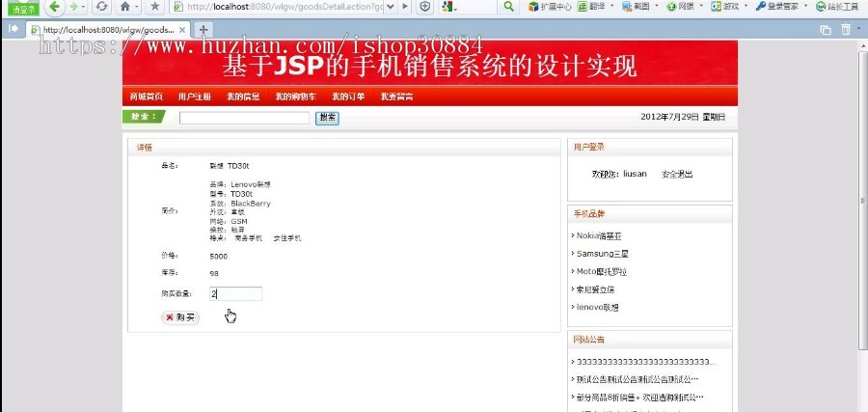Open 商城首页 in the navigation menu
868x412 pixels.
point(147,96)
